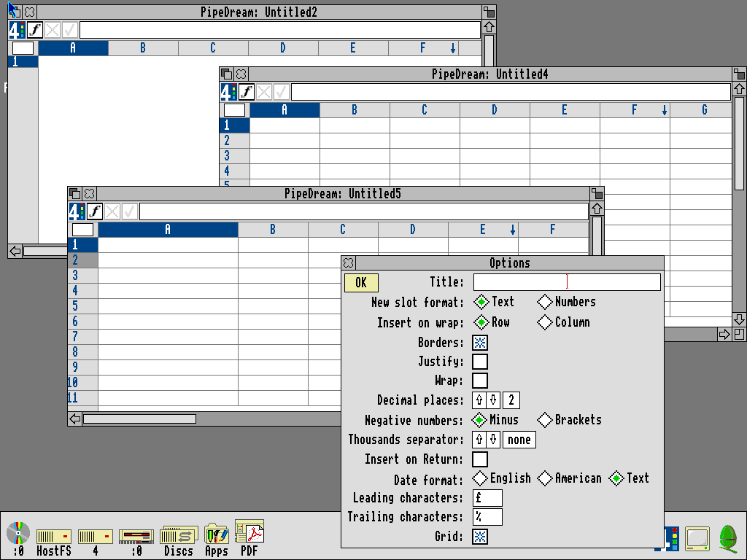Viewport: 747px width, 560px height.
Task: Click the green acorn task manager icon
Action: coord(729,539)
